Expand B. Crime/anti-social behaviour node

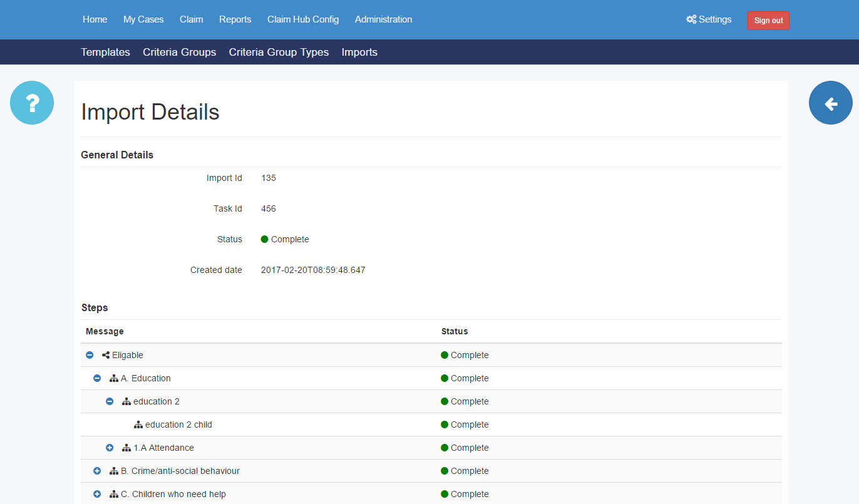click(x=97, y=471)
